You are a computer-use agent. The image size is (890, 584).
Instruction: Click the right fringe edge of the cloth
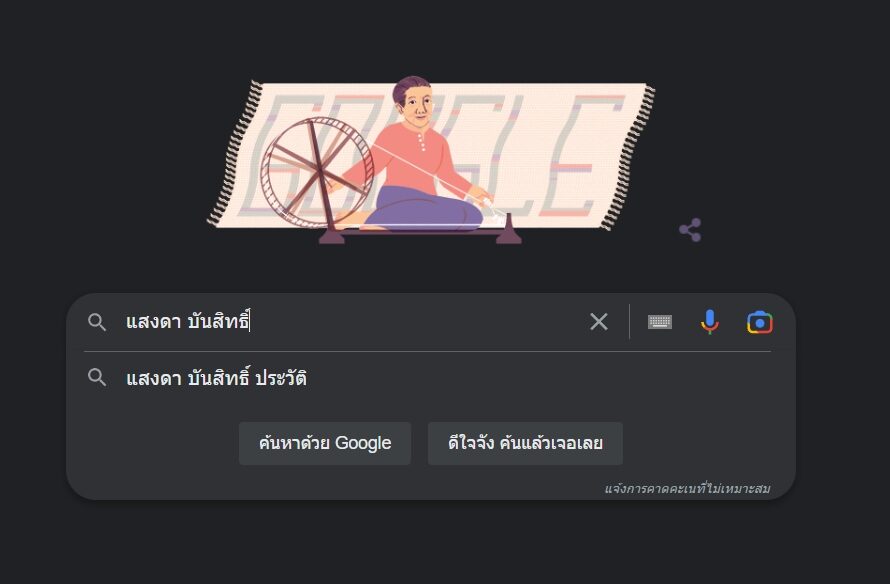point(628,157)
